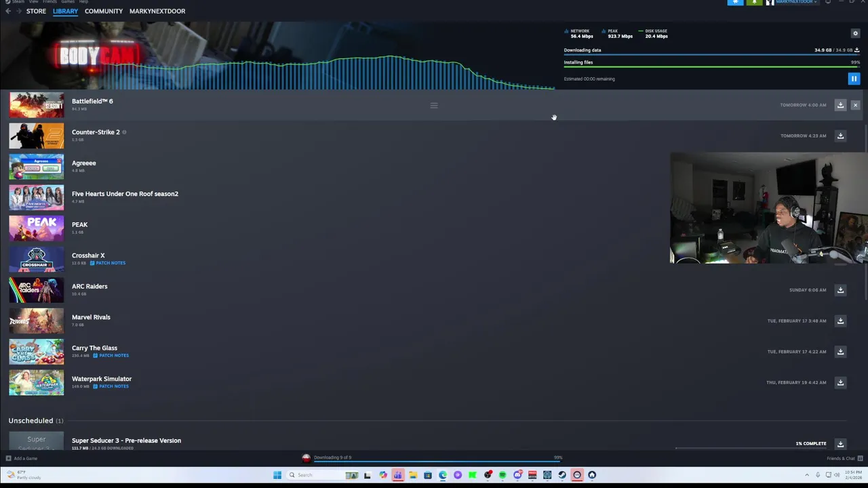Start Waterpark Simulator download icon
Viewport: 868px width, 488px height.
pyautogui.click(x=840, y=382)
